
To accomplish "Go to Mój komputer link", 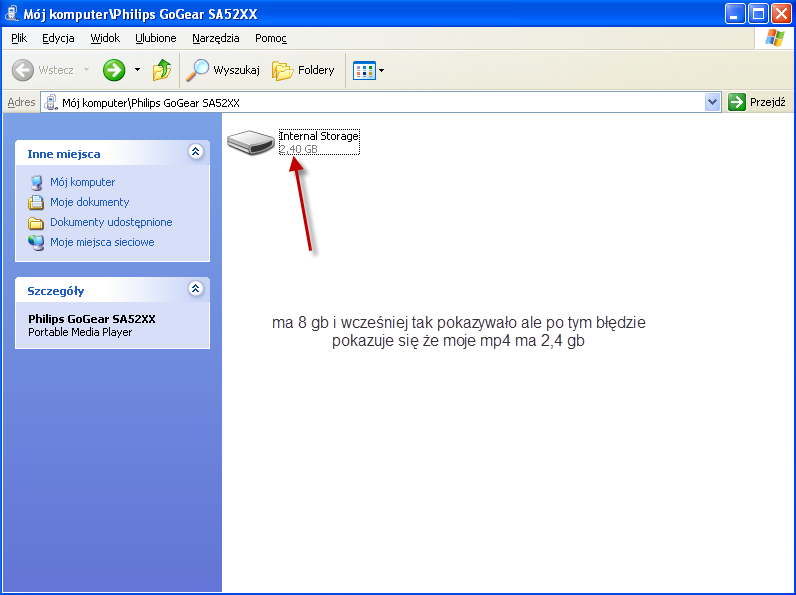I will click(82, 182).
